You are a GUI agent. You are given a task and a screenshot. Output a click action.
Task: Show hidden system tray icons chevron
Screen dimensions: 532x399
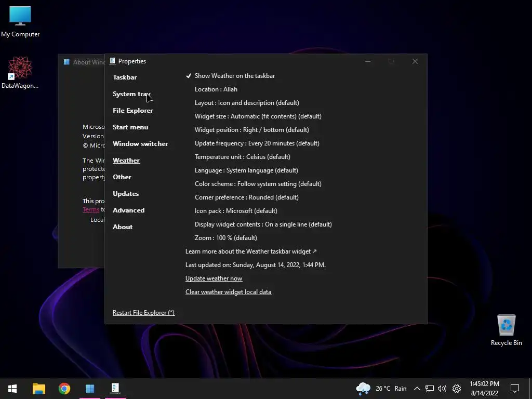[x=417, y=389]
